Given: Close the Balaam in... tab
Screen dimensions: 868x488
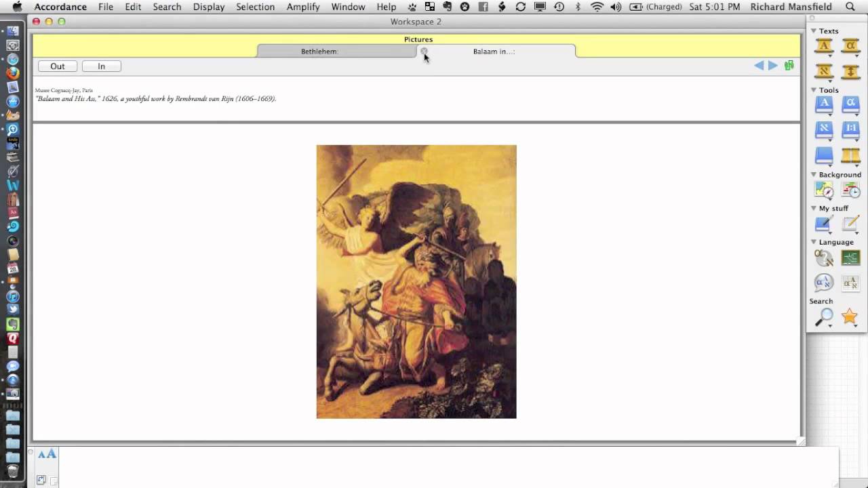Looking at the screenshot, I should coord(424,51).
